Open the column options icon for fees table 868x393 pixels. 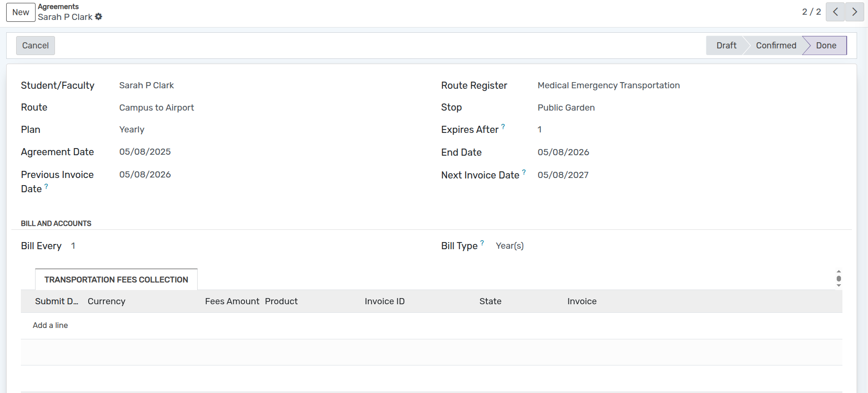point(838,279)
